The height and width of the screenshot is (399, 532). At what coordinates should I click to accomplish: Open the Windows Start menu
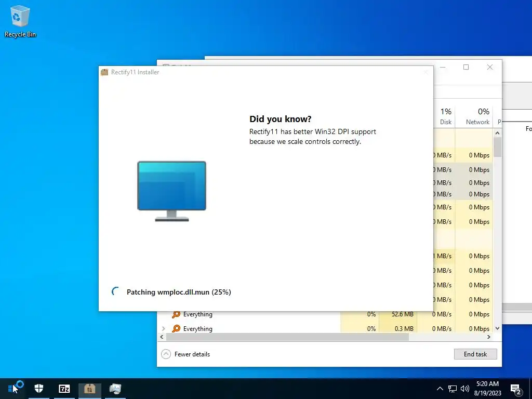click(13, 389)
